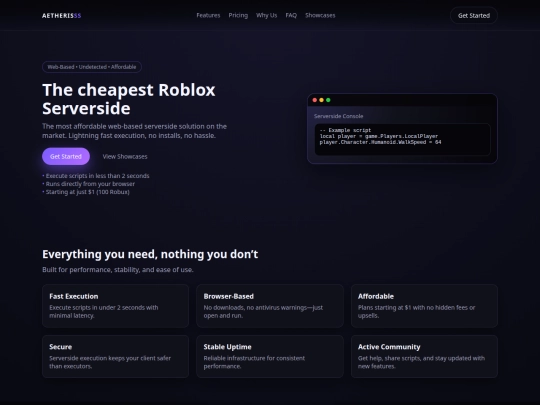The width and height of the screenshot is (540, 405).
Task: Click the Web-Based Undetected Affordable badge
Action: click(92, 67)
